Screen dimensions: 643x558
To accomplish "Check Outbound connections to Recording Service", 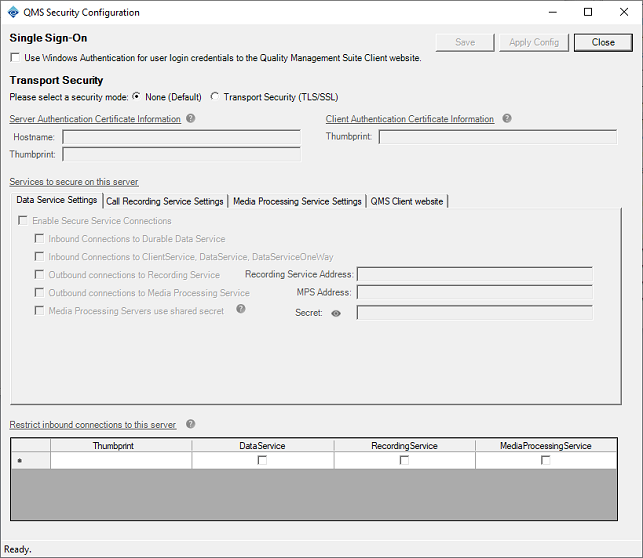I will pos(39,274).
